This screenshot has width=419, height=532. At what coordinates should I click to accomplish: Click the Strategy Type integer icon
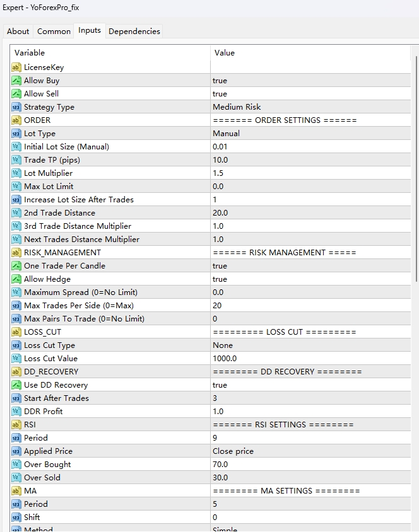tap(16, 107)
